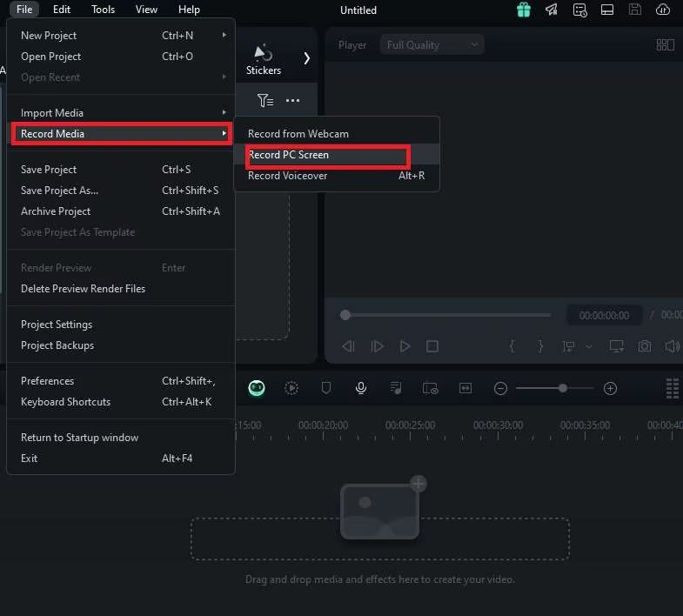Click the marker shield icon in timeline toolbar
Viewport: 683px width, 616px height.
(x=325, y=388)
